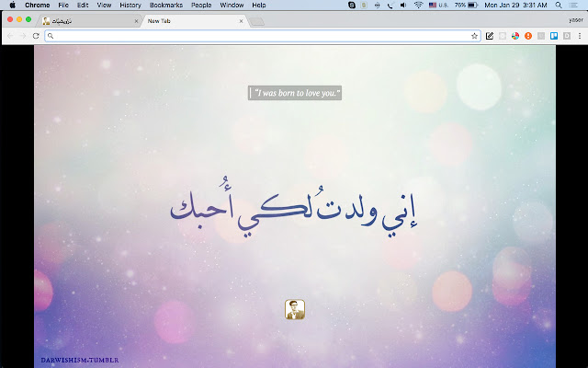Close the Arabic-titled first tab

[136, 21]
